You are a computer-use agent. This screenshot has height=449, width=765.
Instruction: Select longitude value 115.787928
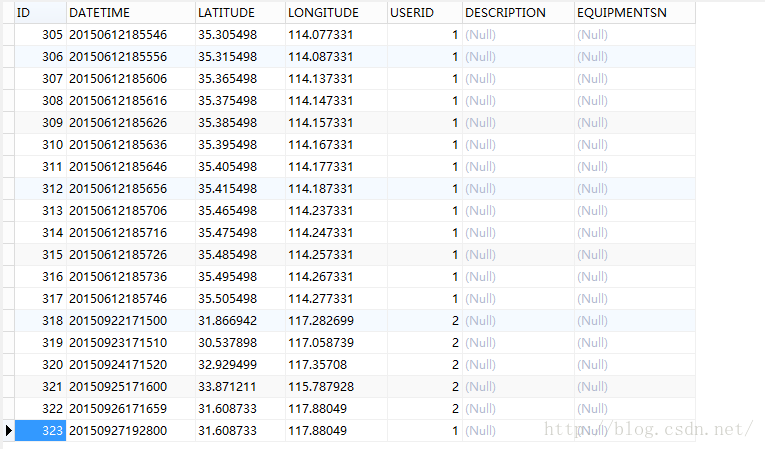[336, 386]
